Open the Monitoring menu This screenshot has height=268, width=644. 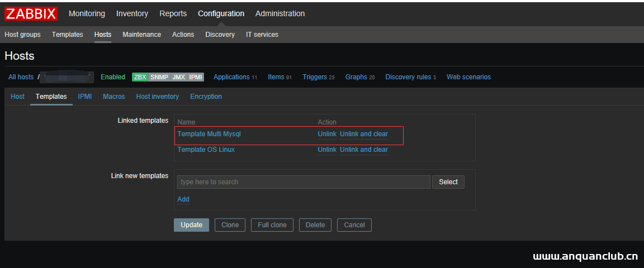87,13
